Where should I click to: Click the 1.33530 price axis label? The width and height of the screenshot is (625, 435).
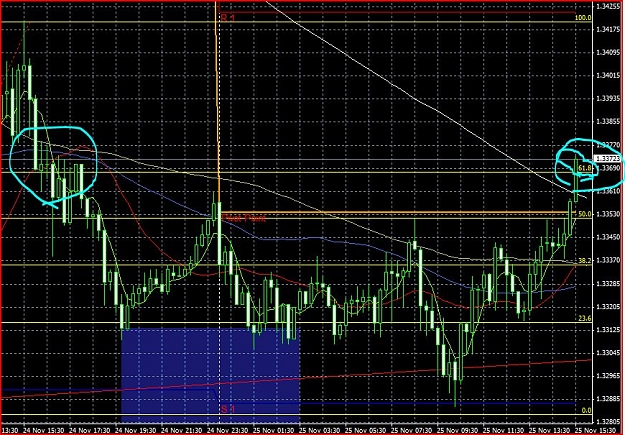[x=607, y=214]
